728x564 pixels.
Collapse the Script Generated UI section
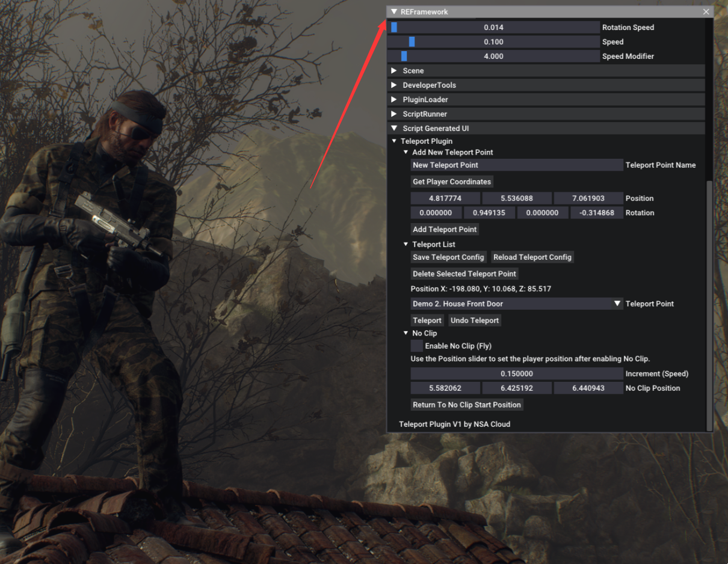coord(546,129)
